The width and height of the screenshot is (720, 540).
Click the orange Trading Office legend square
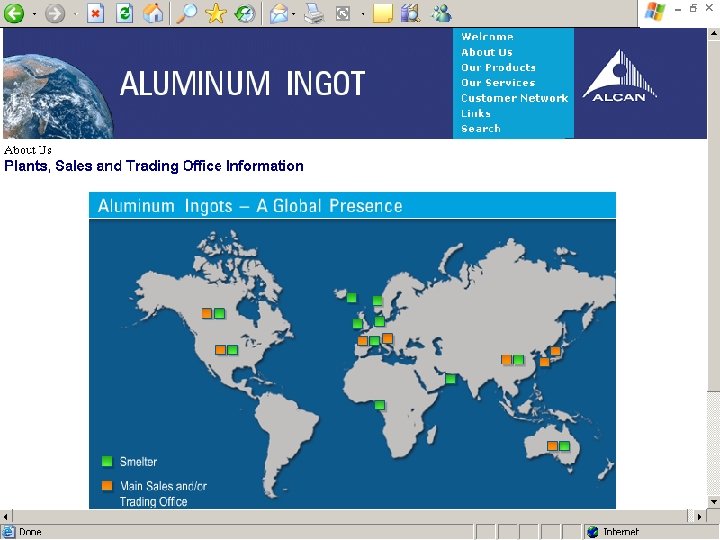tap(107, 485)
